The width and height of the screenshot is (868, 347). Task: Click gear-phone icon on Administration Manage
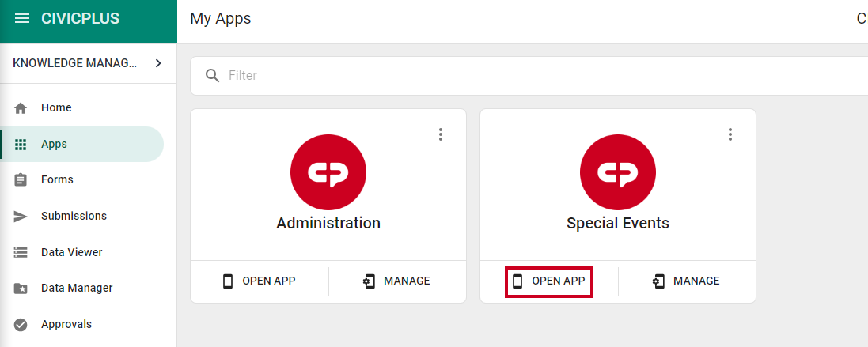[x=369, y=281]
